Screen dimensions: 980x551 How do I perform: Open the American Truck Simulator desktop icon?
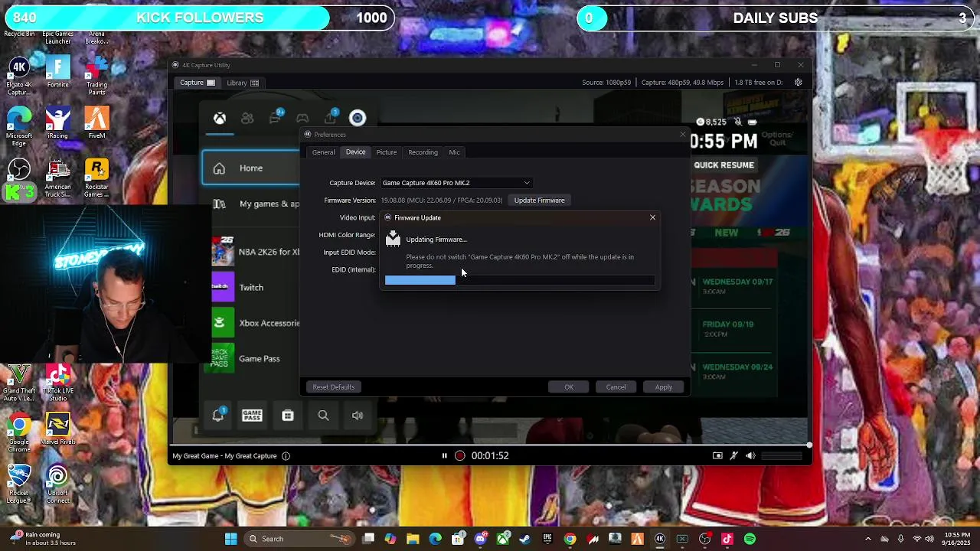coord(57,178)
